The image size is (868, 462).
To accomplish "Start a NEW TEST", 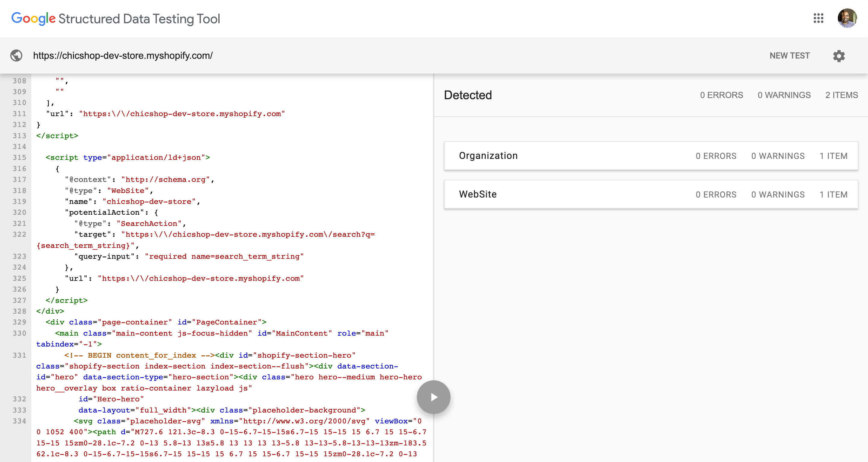I will (x=790, y=55).
